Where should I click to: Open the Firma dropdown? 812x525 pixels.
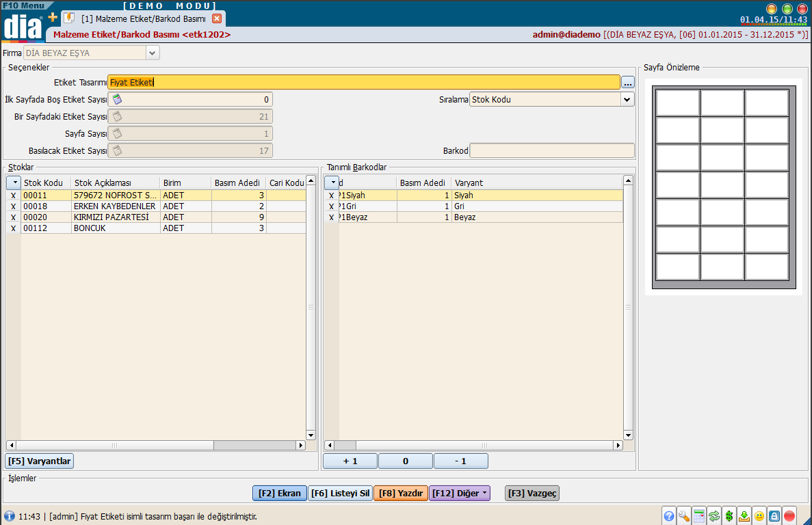point(153,53)
